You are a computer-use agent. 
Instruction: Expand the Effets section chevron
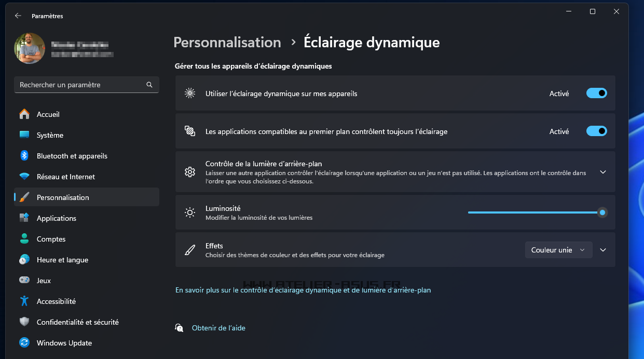click(x=602, y=250)
